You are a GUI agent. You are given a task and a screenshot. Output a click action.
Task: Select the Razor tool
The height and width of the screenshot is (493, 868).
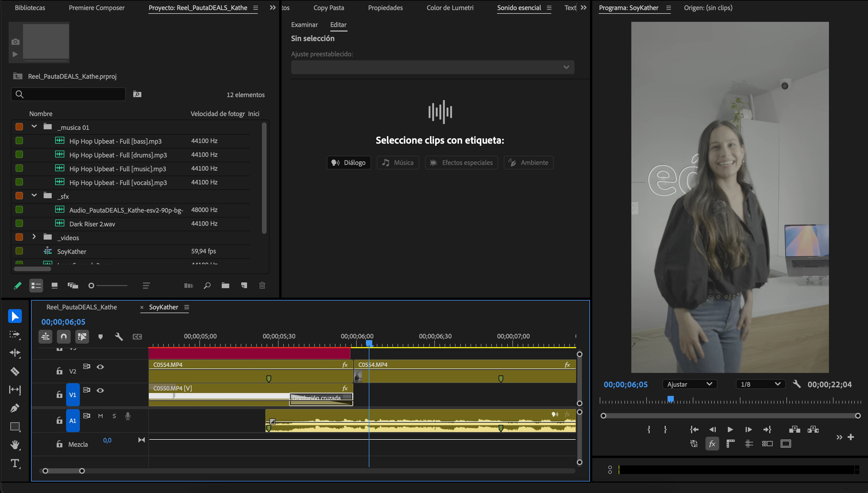point(15,371)
